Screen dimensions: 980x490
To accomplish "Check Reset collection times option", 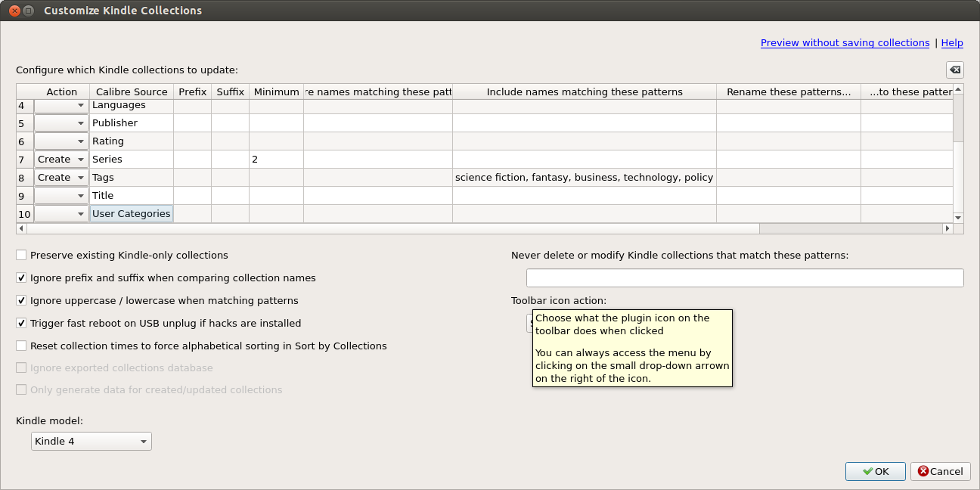I will 21,346.
